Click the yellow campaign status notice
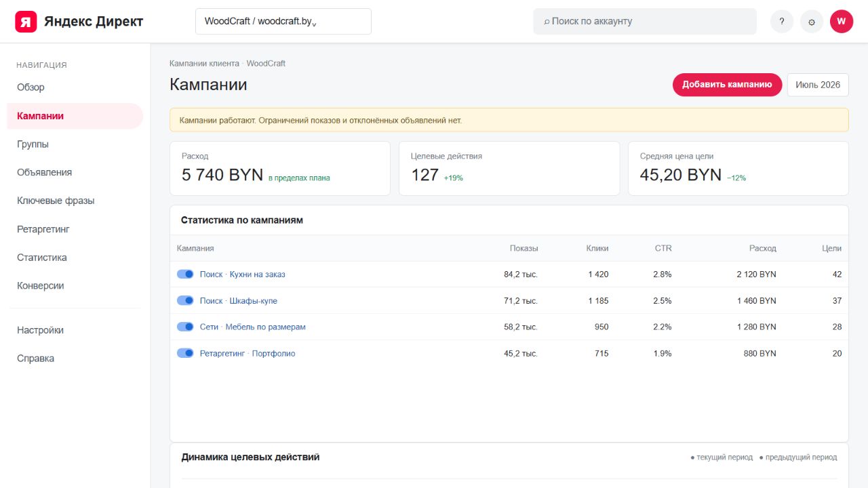 click(509, 120)
